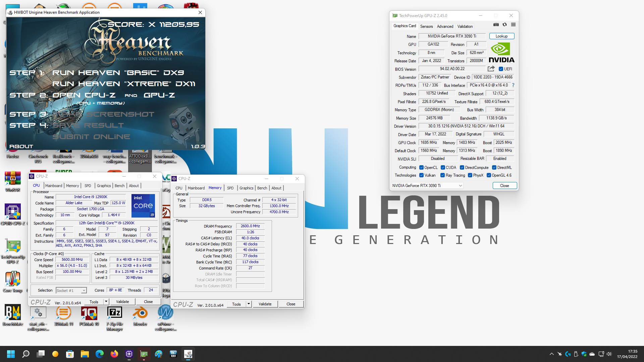Viewport: 644px width, 362px height.
Task: Toggle CUDA checkbox
Action: [x=443, y=168]
